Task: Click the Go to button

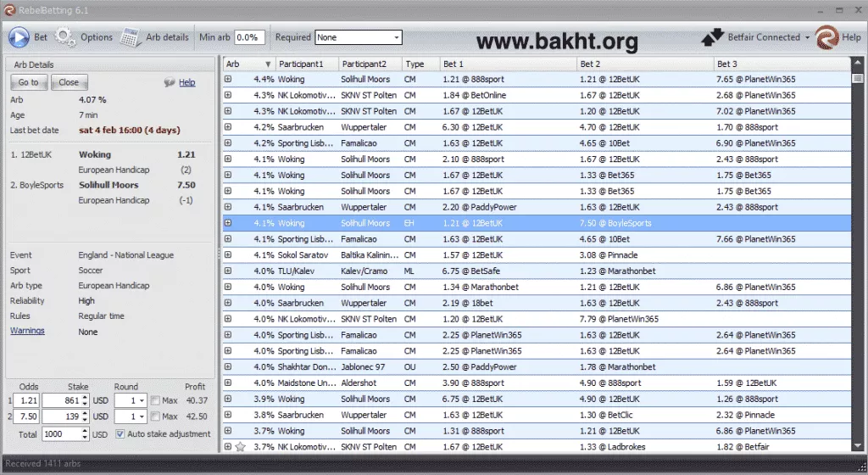Action: tap(29, 82)
